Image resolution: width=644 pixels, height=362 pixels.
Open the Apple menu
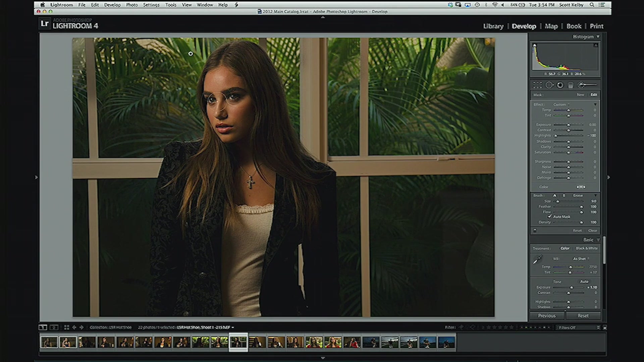tap(43, 5)
